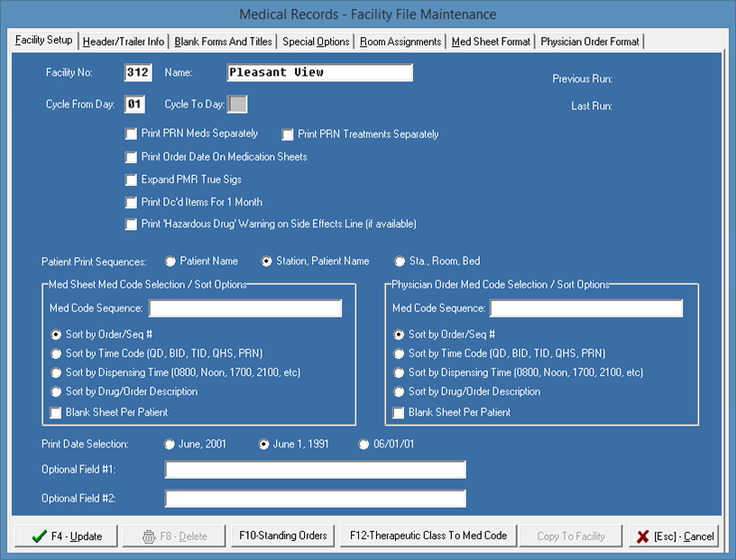Toggle Expand PMR True Sigs checkbox
Screen dimensions: 736x560
pos(133,180)
